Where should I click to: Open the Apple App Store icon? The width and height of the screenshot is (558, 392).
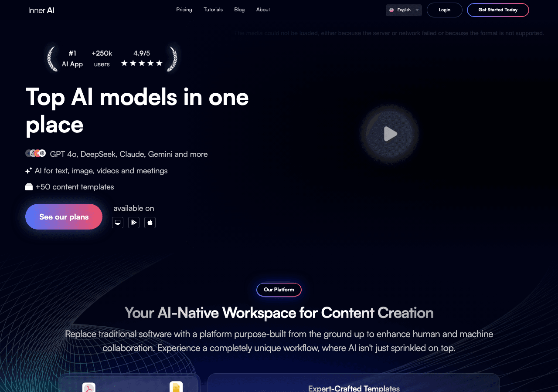point(150,223)
